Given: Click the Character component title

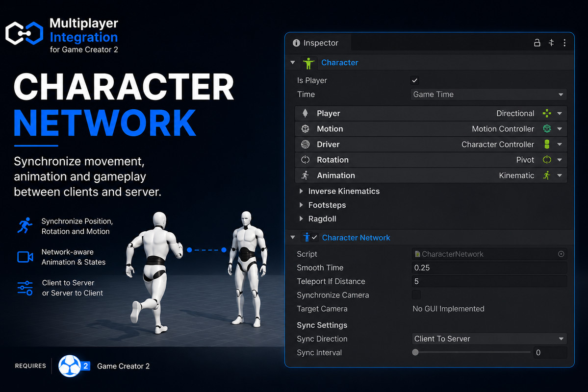Looking at the screenshot, I should [x=340, y=63].
